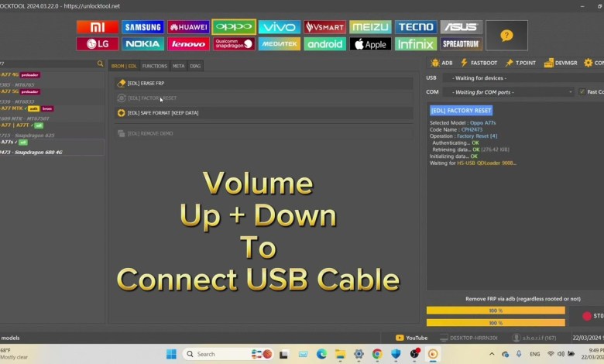The width and height of the screenshot is (604, 364).
Task: Click 'Oppo A77s' in the log
Action: 482,123
